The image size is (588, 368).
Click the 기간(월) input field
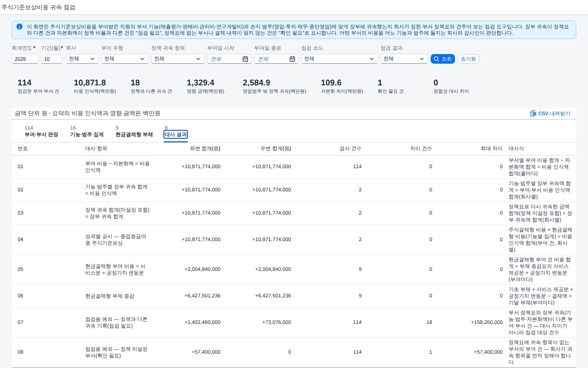[x=51, y=59]
